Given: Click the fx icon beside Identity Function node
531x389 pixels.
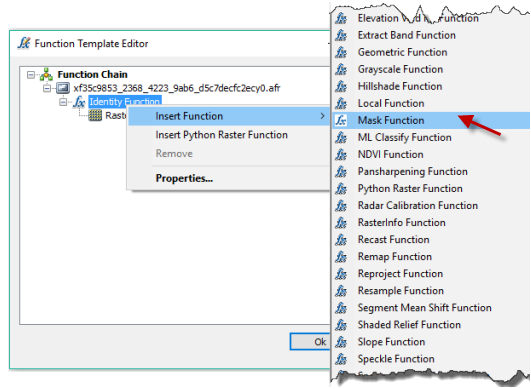Looking at the screenshot, I should [x=79, y=102].
